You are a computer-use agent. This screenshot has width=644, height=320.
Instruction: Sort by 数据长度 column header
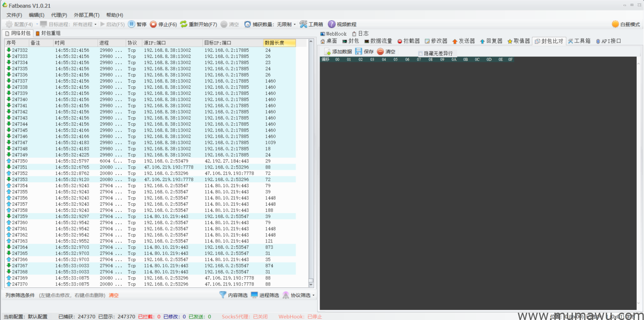click(279, 43)
